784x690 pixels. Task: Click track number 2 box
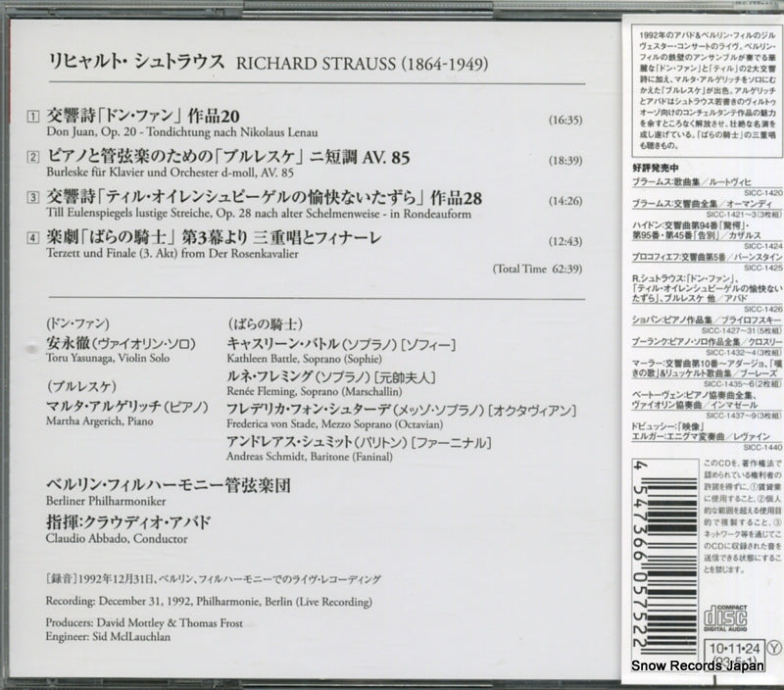[x=32, y=158]
